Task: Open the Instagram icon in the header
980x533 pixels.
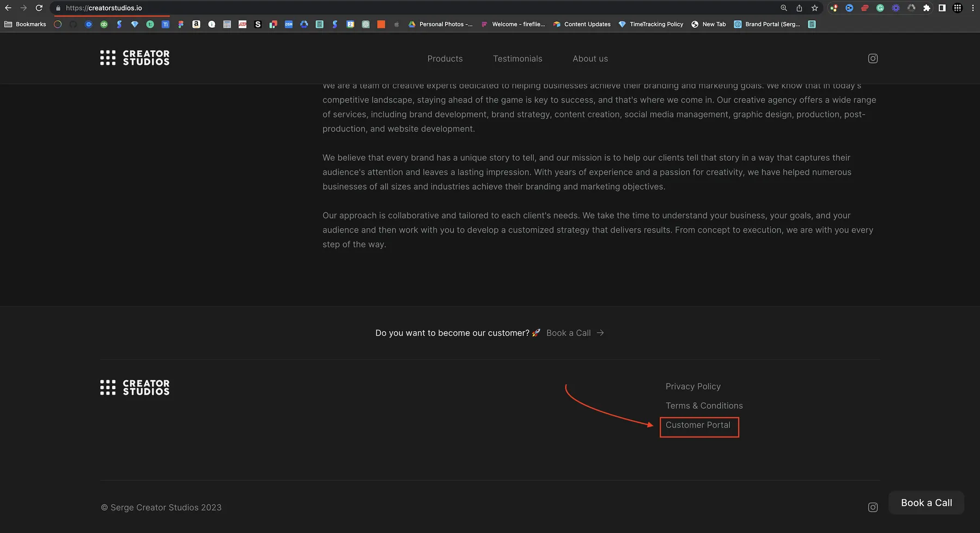Action: click(873, 58)
